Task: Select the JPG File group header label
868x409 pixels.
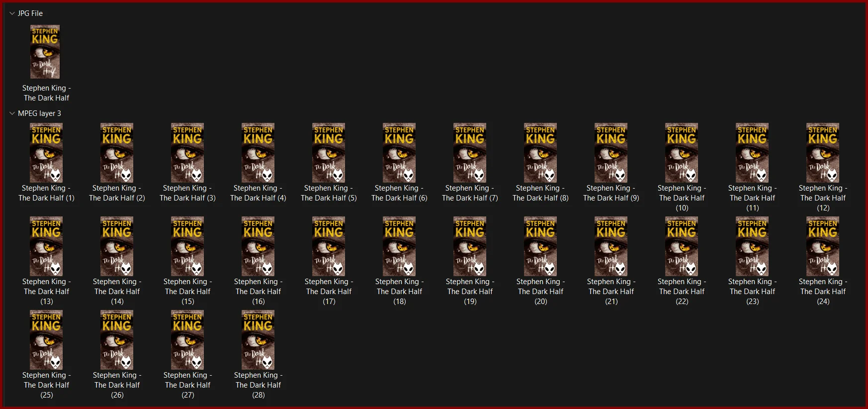Action: (30, 13)
